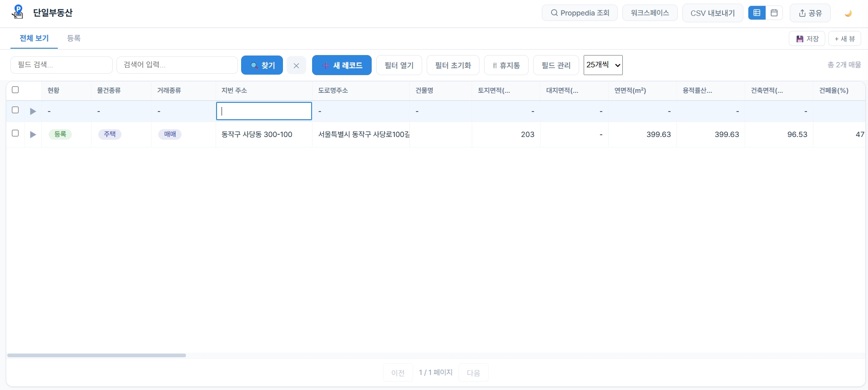Open 필드 관리 settings
Screen dimensions: 868x390
click(556, 65)
